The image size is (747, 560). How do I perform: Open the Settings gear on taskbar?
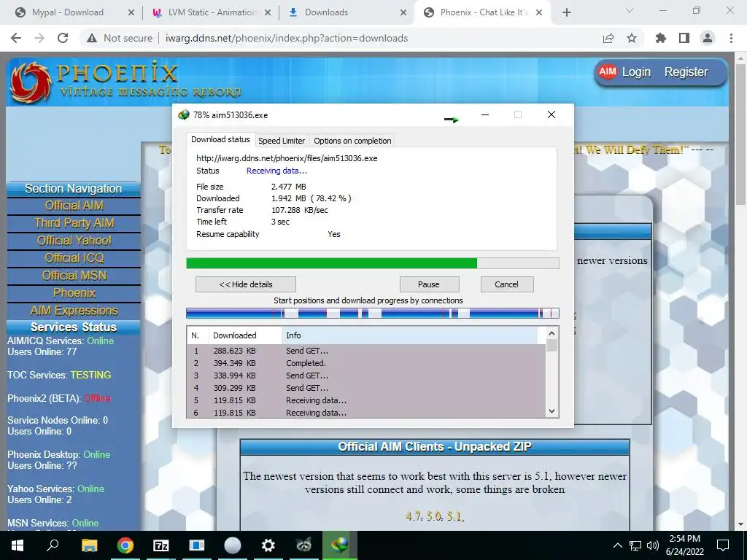click(x=268, y=545)
